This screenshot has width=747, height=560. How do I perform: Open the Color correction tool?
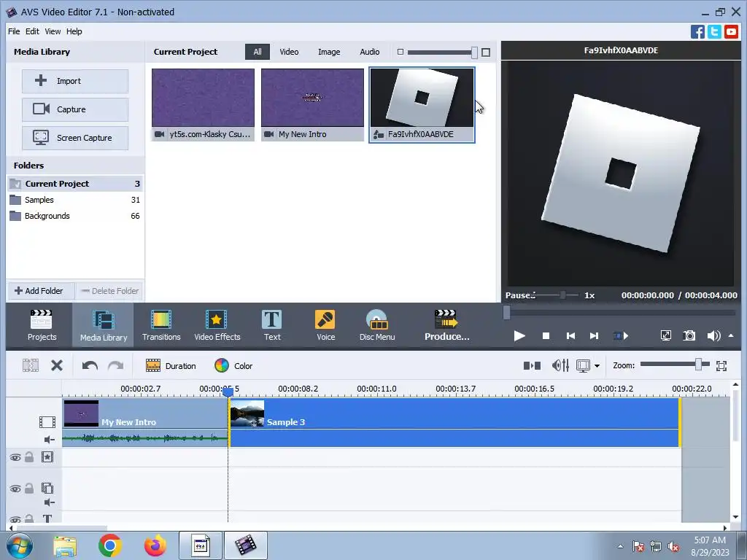coord(233,366)
